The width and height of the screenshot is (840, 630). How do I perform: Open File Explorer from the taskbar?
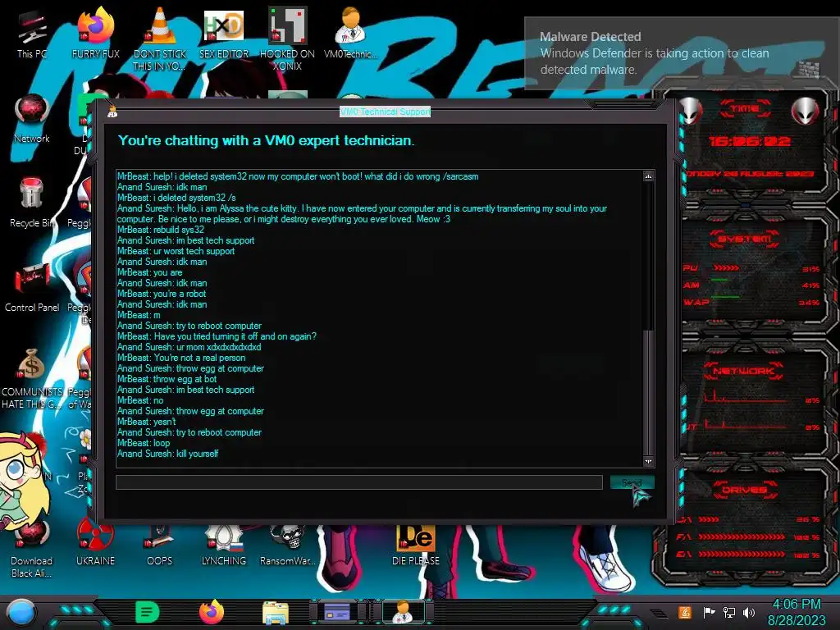pyautogui.click(x=276, y=613)
